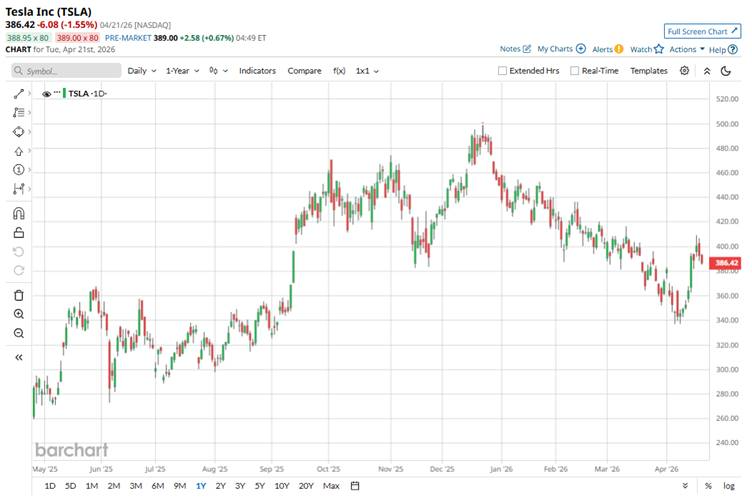The image size is (752, 503).
Task: Collapse the chart header arrows
Action: tap(706, 71)
